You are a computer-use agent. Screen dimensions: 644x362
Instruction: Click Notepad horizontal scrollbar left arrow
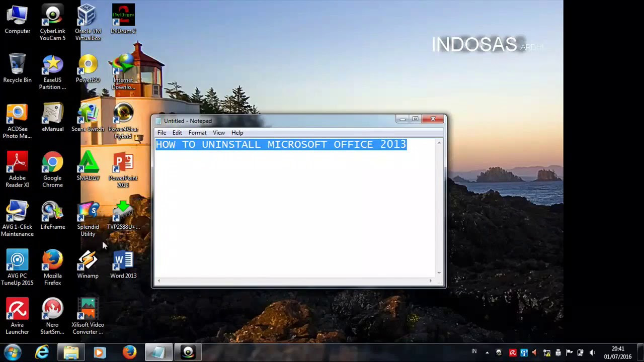pyautogui.click(x=159, y=281)
